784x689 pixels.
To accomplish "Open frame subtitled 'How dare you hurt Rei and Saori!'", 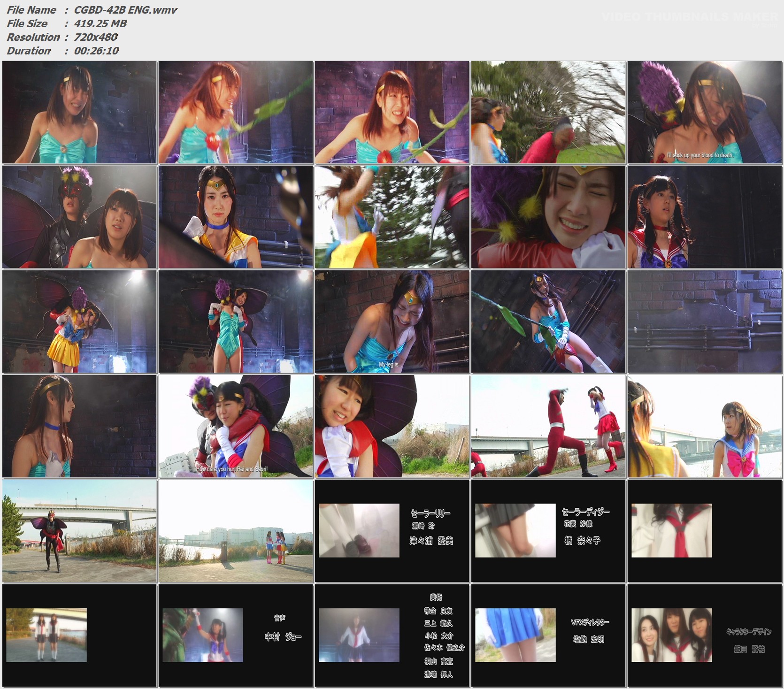I will click(236, 426).
